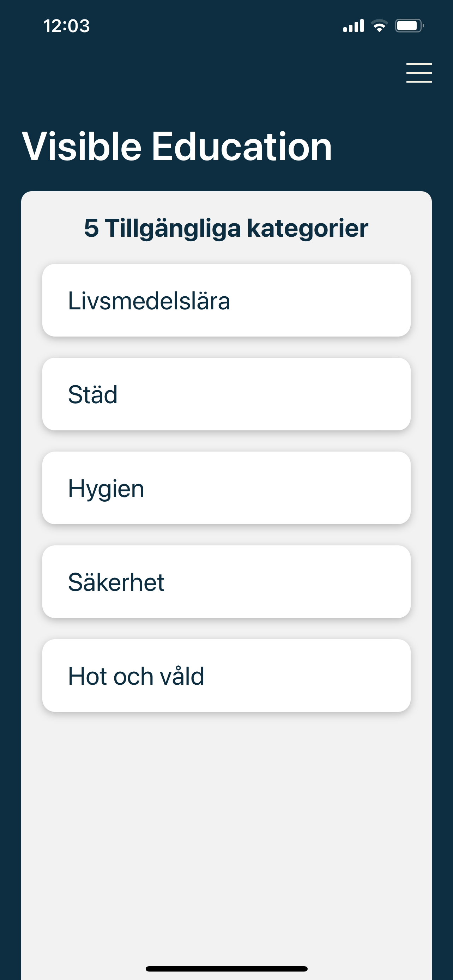
Task: Tap the text label Säkerhet
Action: coord(116,582)
